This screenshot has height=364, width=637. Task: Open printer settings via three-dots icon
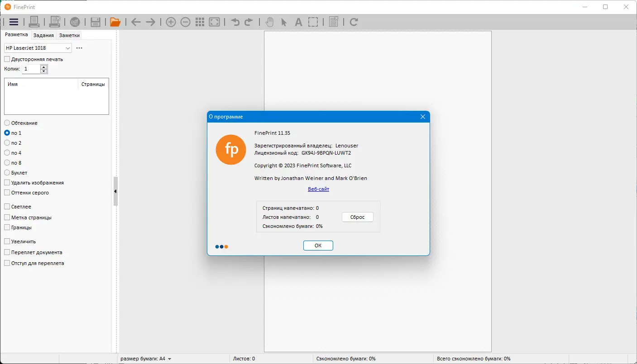(x=79, y=48)
